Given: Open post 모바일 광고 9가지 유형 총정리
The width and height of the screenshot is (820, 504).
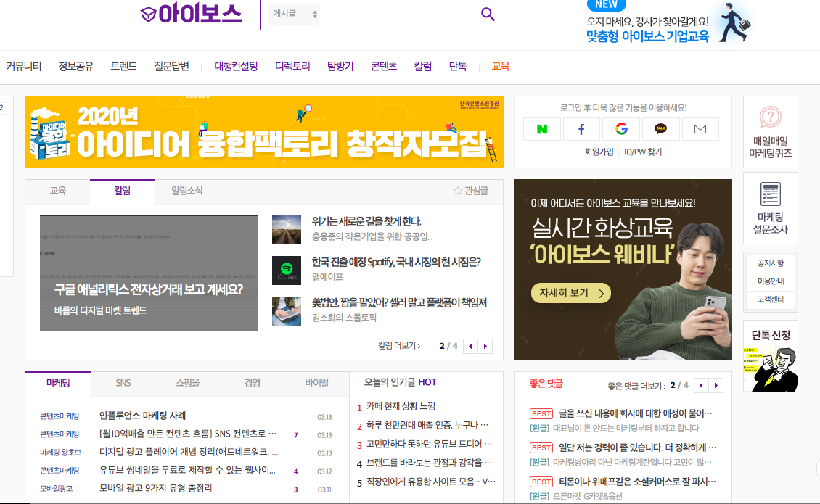Looking at the screenshot, I should point(156,488).
